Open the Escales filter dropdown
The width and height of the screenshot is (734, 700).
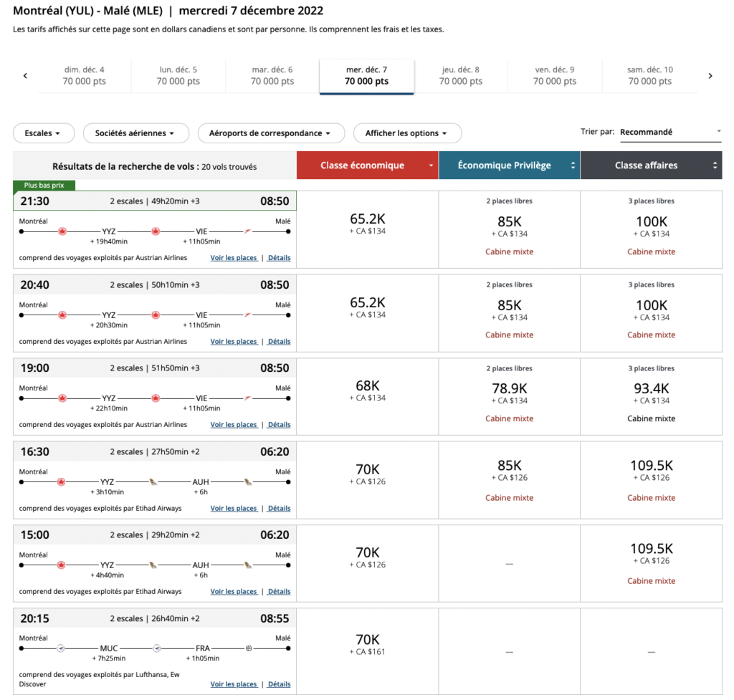pyautogui.click(x=42, y=133)
